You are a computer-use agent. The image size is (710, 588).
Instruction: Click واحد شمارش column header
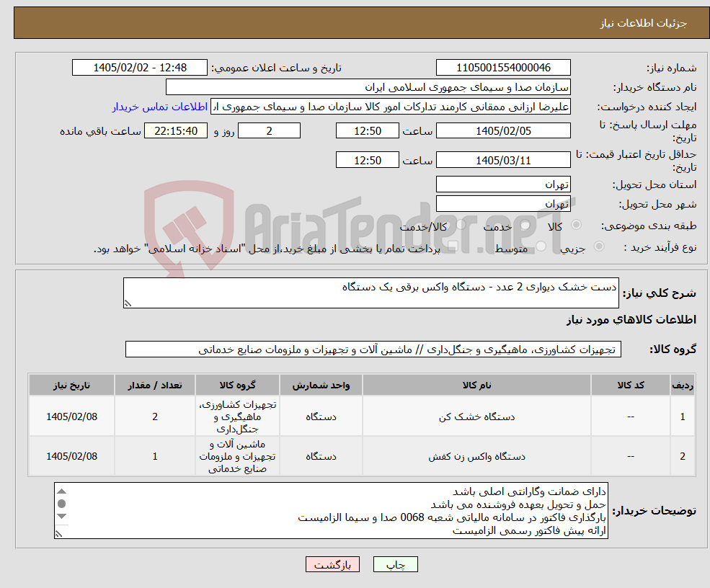(x=321, y=386)
